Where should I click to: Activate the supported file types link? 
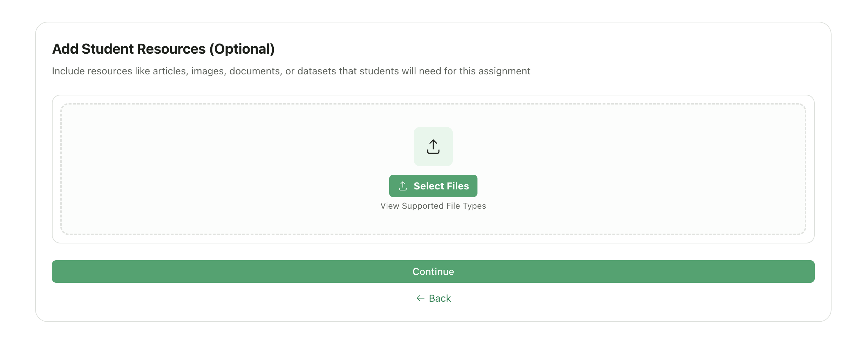(x=433, y=206)
